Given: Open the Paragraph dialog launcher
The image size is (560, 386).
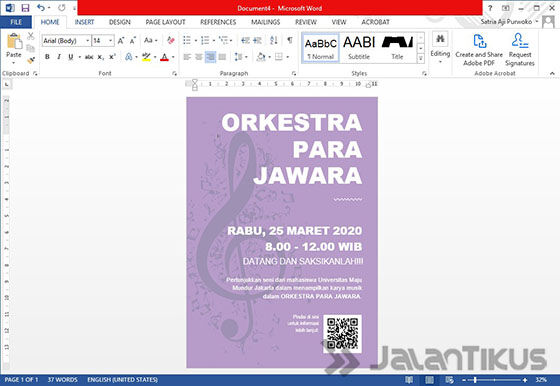Looking at the screenshot, I should tap(294, 73).
